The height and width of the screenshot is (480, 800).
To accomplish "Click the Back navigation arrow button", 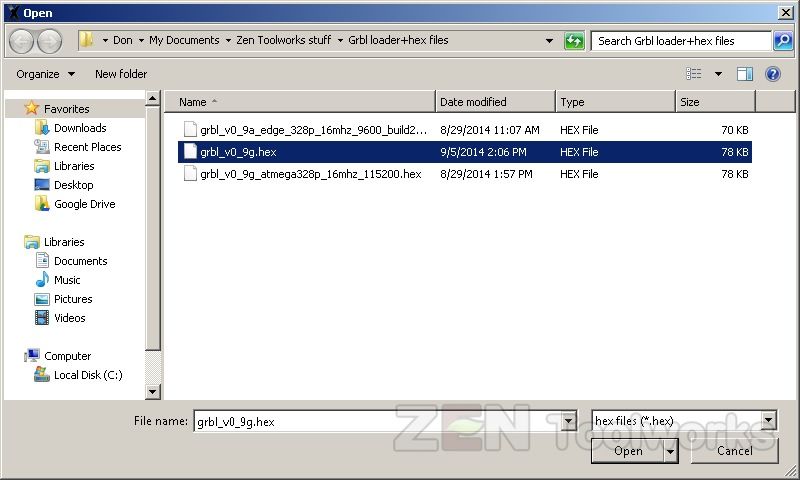I will pos(21,41).
